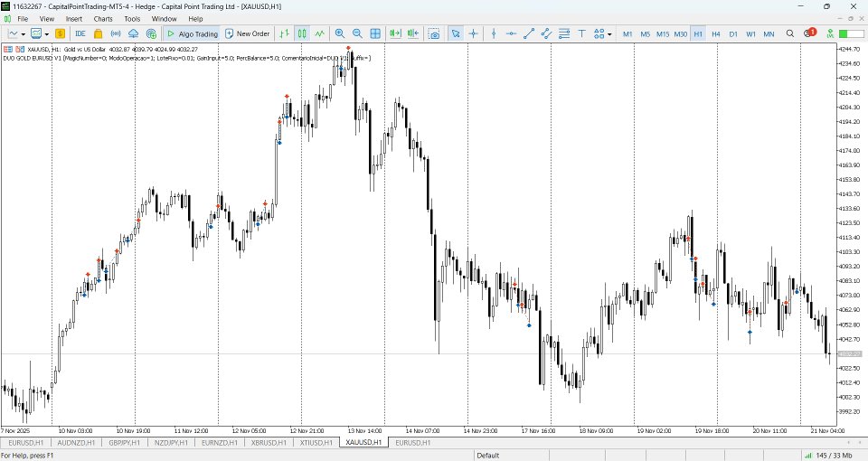Expand the objects shapes dropdown
868x461 pixels.
click(x=609, y=34)
